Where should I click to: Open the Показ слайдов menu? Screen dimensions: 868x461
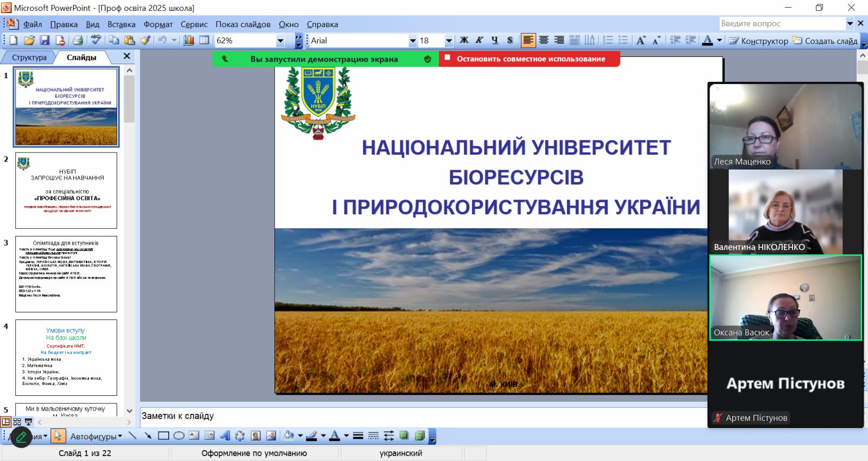[x=243, y=24]
